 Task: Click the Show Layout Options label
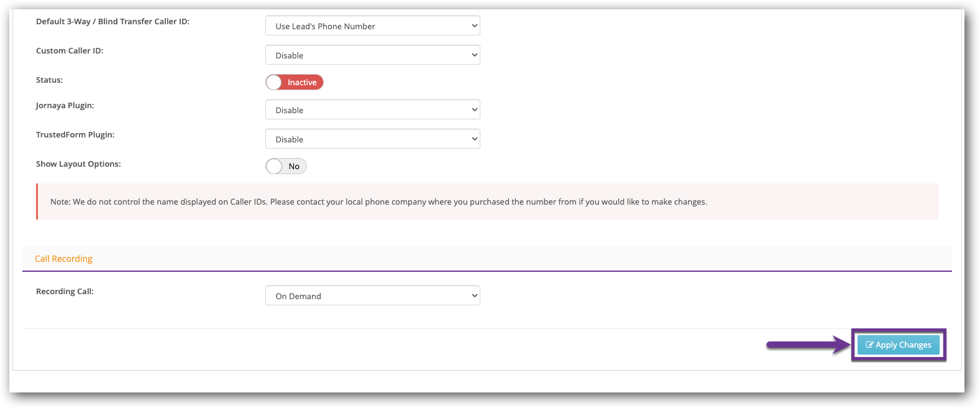pos(78,164)
